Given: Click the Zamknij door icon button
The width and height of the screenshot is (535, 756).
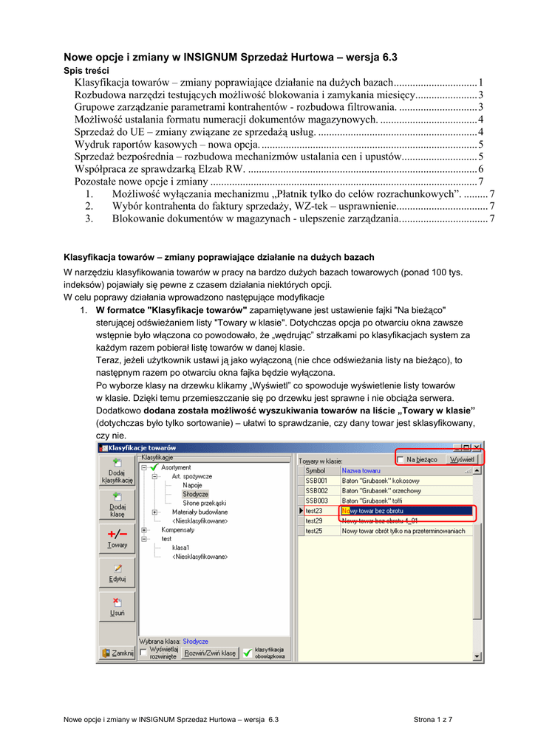Looking at the screenshot, I should click(x=118, y=653).
